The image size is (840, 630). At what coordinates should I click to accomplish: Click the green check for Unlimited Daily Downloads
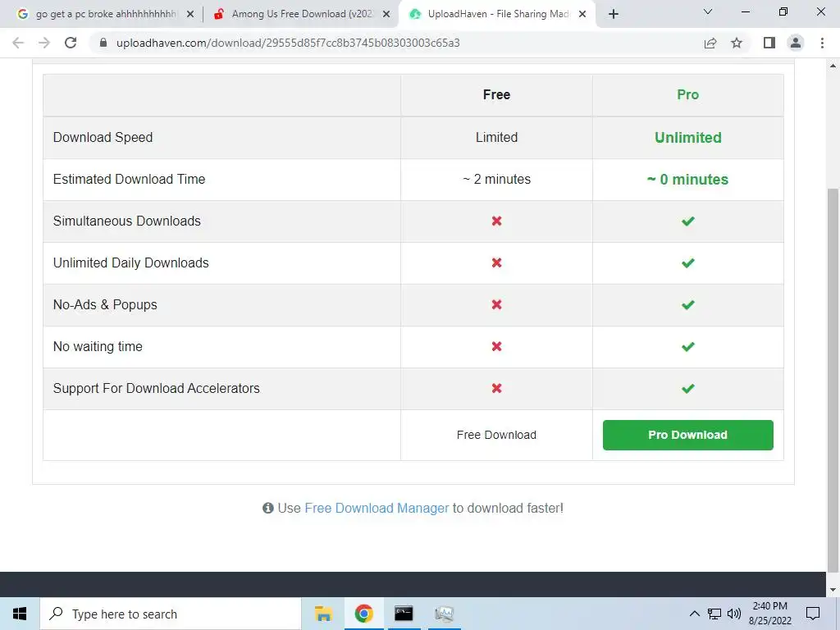[688, 262]
